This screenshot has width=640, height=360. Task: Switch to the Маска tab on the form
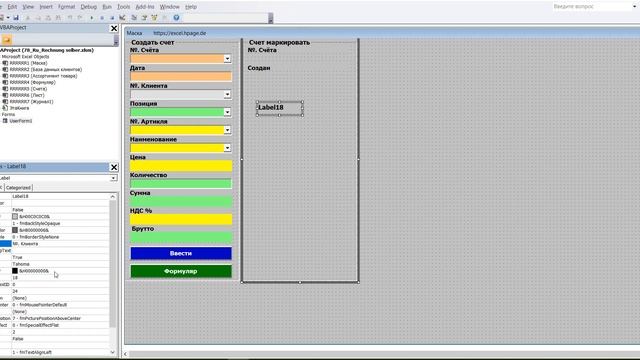[x=134, y=33]
